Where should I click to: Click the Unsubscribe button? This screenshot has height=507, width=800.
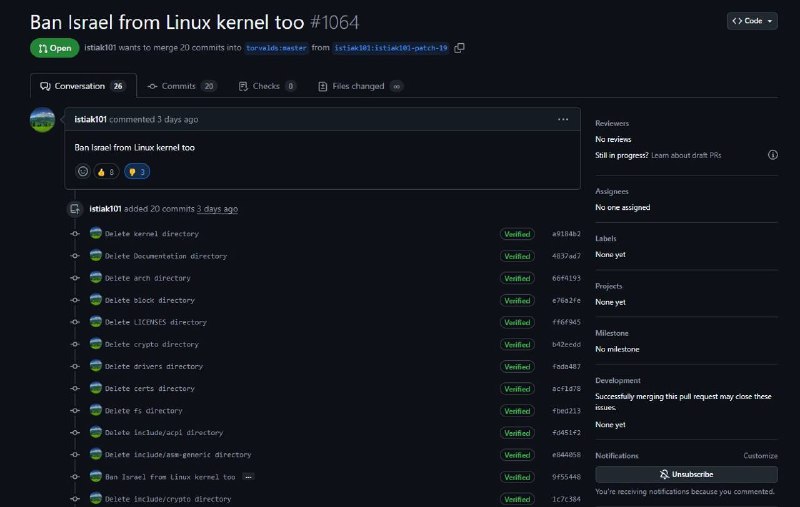point(686,474)
